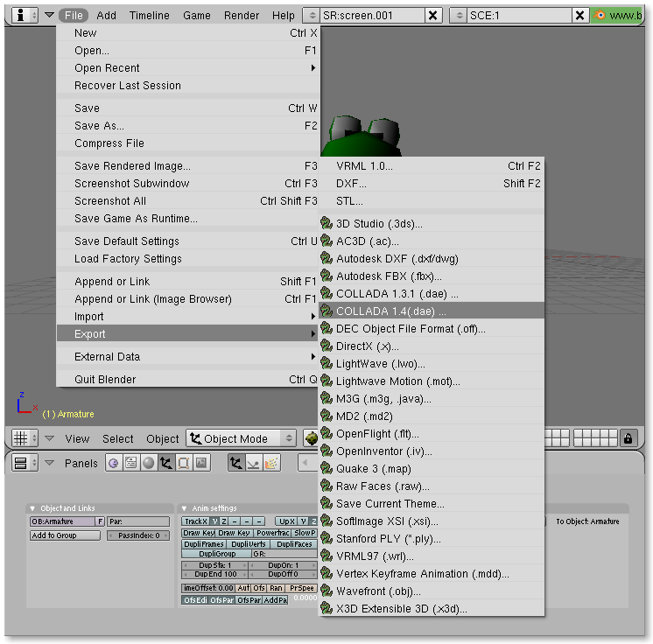Click the DirectX (.x) export script icon

(326, 346)
